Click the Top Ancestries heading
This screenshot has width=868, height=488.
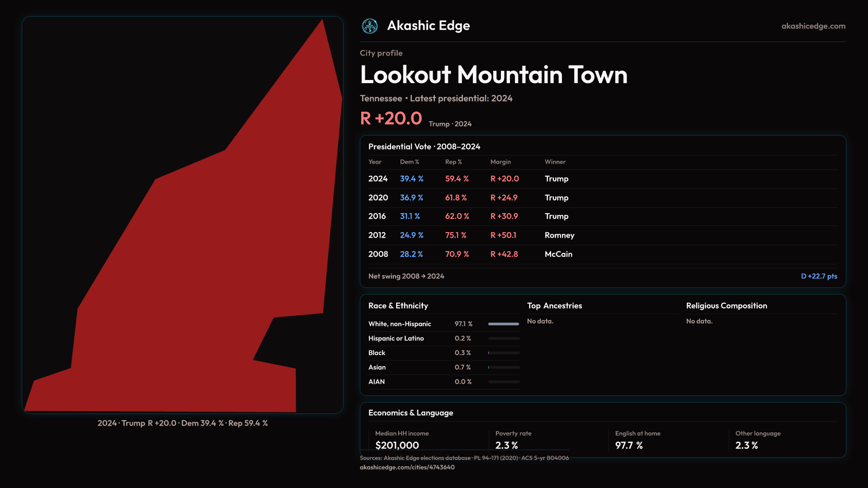coord(554,306)
